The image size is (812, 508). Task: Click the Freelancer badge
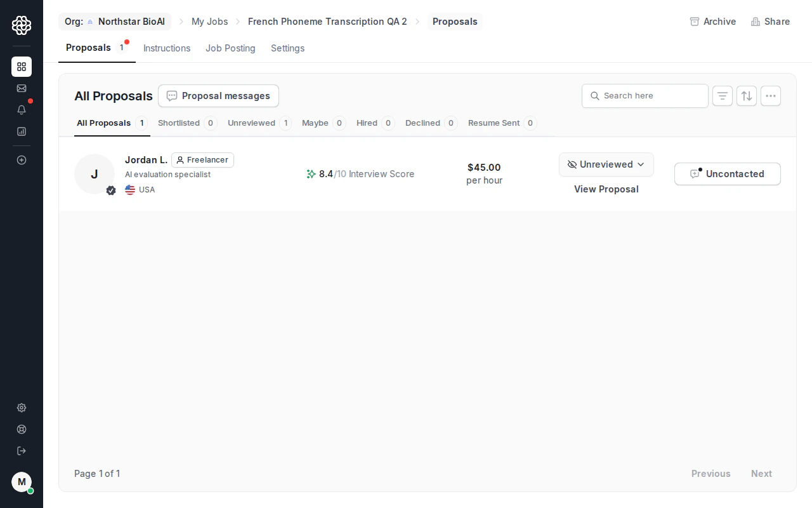point(202,160)
